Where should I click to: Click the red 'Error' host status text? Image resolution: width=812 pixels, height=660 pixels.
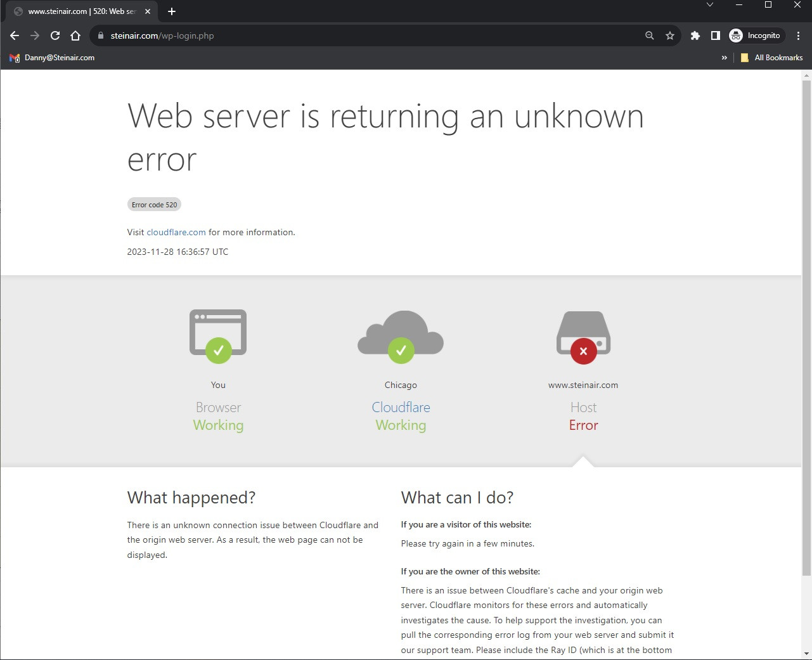tap(583, 425)
